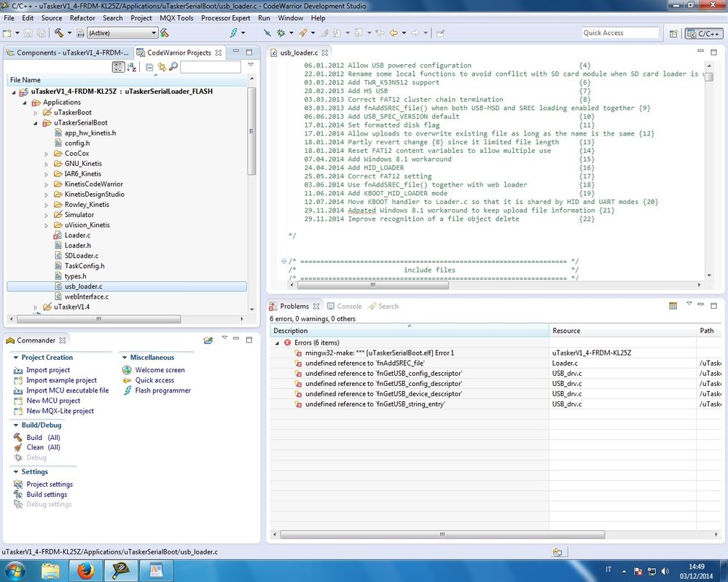Expand the uTaskerBoot folder
The image size is (728, 582).
click(x=35, y=113)
